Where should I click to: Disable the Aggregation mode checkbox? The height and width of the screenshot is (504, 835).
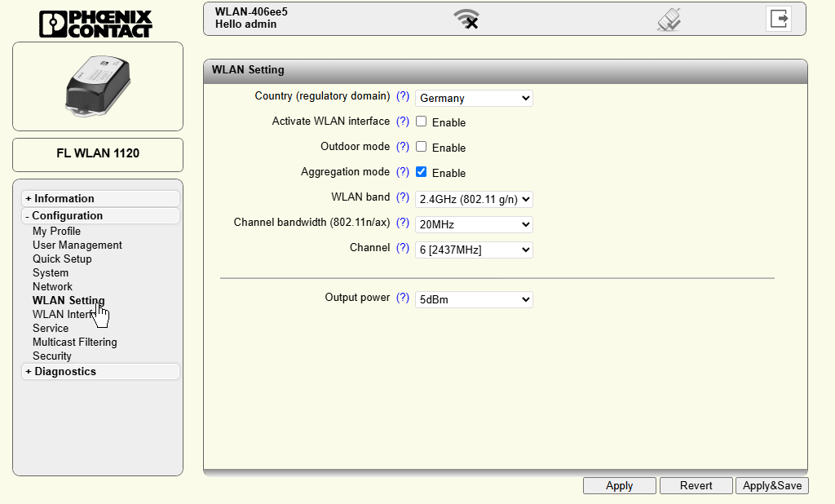422,172
